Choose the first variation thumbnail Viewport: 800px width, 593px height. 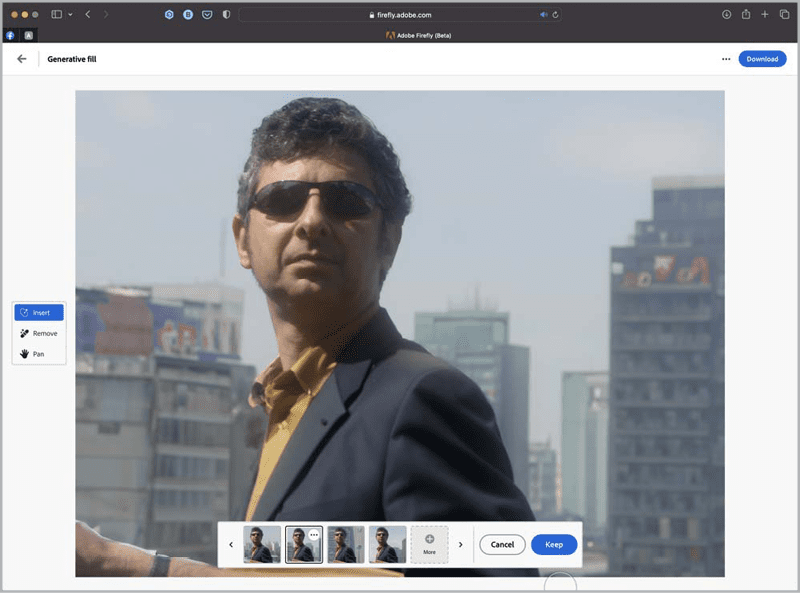pos(262,545)
